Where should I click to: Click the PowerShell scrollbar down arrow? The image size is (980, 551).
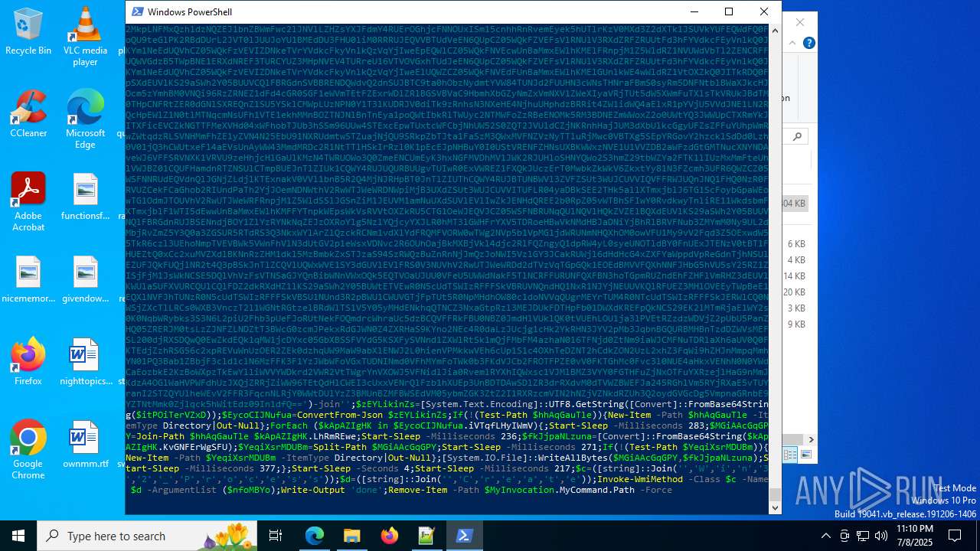coord(775,507)
